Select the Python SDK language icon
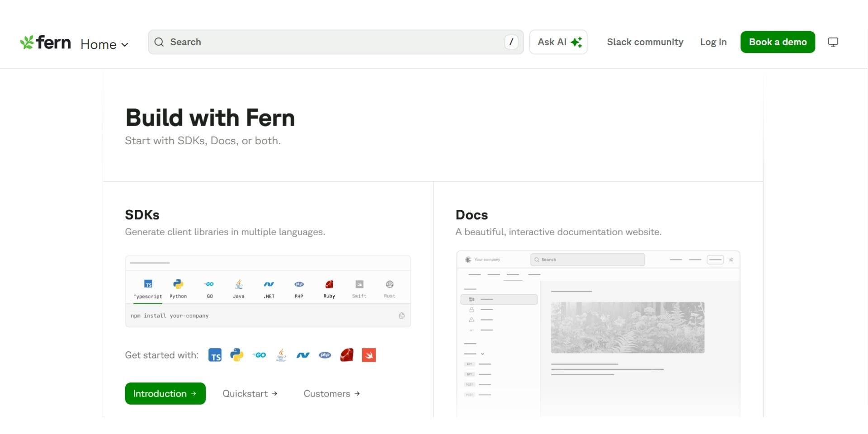 178,288
